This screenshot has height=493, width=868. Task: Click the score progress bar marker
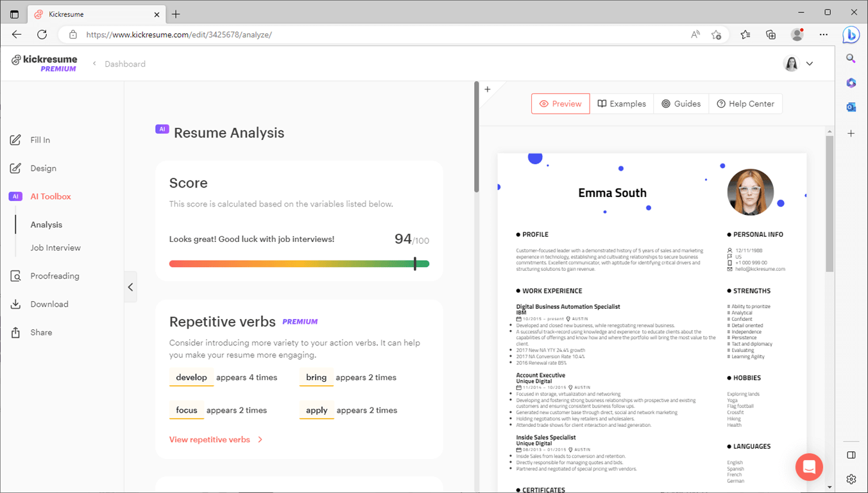point(416,263)
